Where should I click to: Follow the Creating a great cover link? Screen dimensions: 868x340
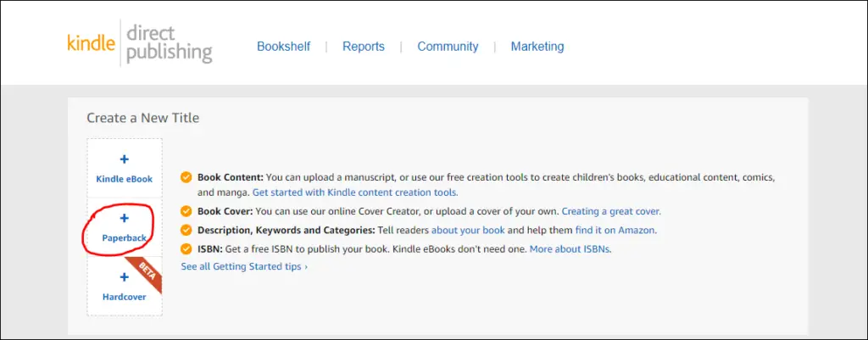click(611, 211)
